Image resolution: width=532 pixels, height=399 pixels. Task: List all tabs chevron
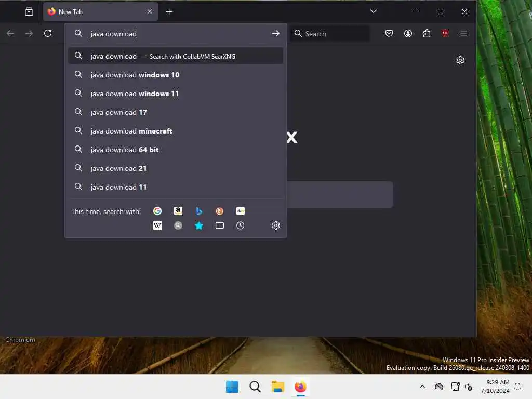click(374, 11)
